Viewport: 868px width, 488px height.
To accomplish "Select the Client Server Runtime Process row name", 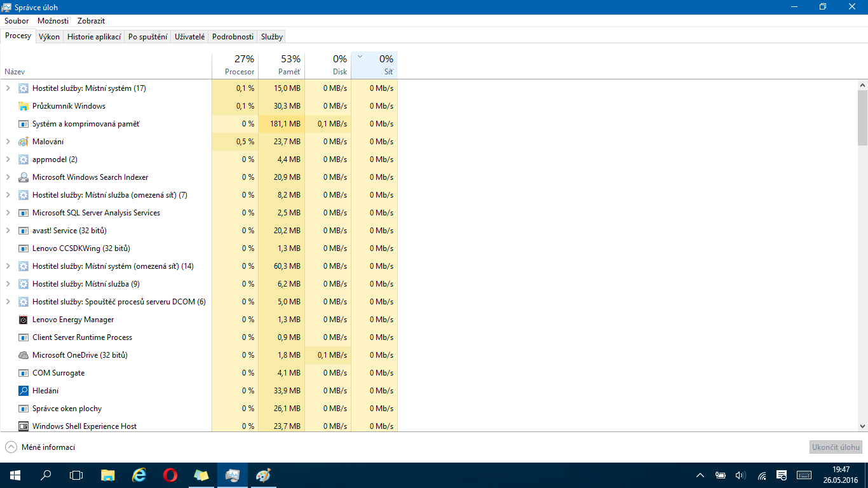I will (83, 337).
